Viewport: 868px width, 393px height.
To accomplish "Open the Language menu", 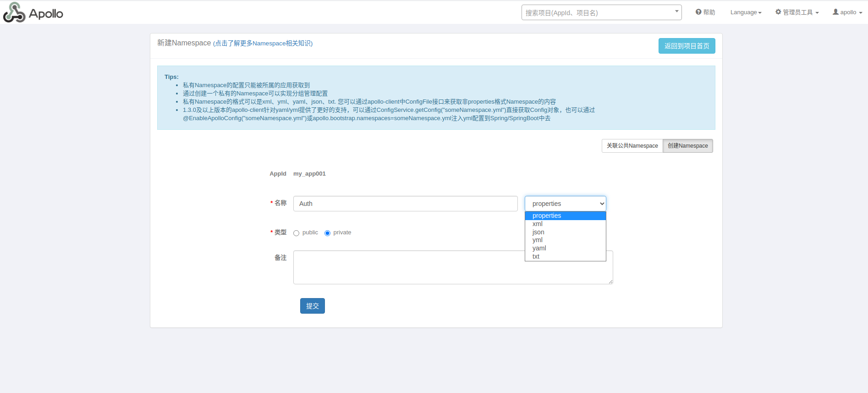I will coord(746,12).
